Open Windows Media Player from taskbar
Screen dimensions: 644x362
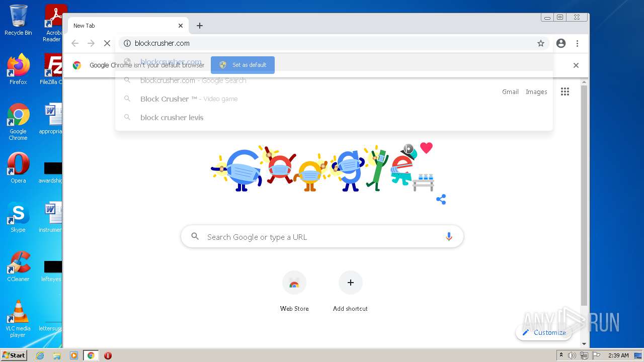coord(74,355)
